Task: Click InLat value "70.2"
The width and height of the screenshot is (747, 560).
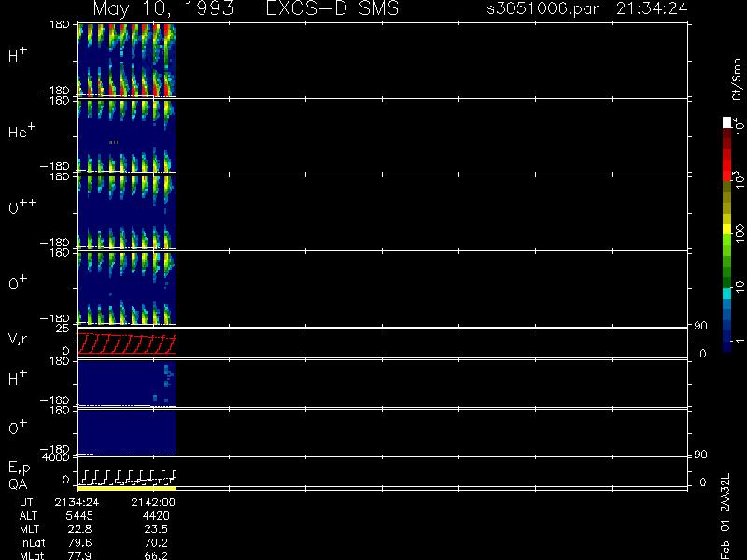Action: pyautogui.click(x=156, y=542)
